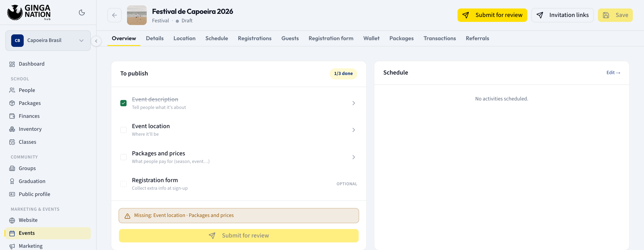Image resolution: width=644 pixels, height=250 pixels.
Task: Click the back arrow next to the event thumbnail
Action: point(114,15)
